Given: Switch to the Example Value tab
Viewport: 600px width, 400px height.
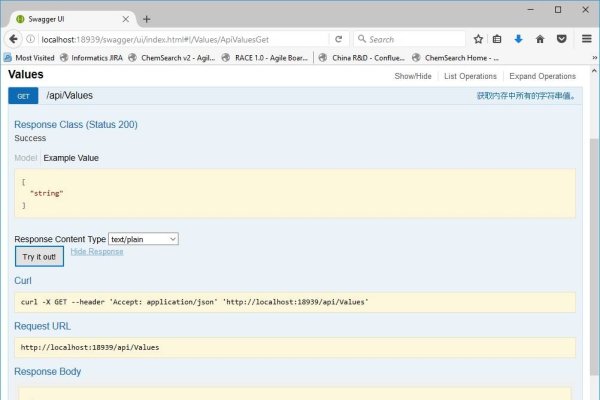Looking at the screenshot, I should [71, 158].
